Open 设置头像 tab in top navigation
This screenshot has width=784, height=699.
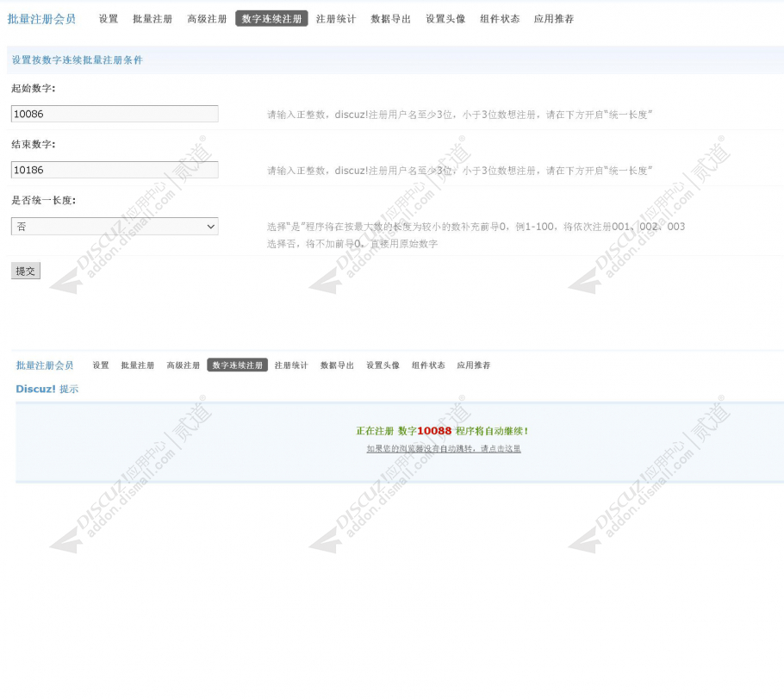[445, 19]
